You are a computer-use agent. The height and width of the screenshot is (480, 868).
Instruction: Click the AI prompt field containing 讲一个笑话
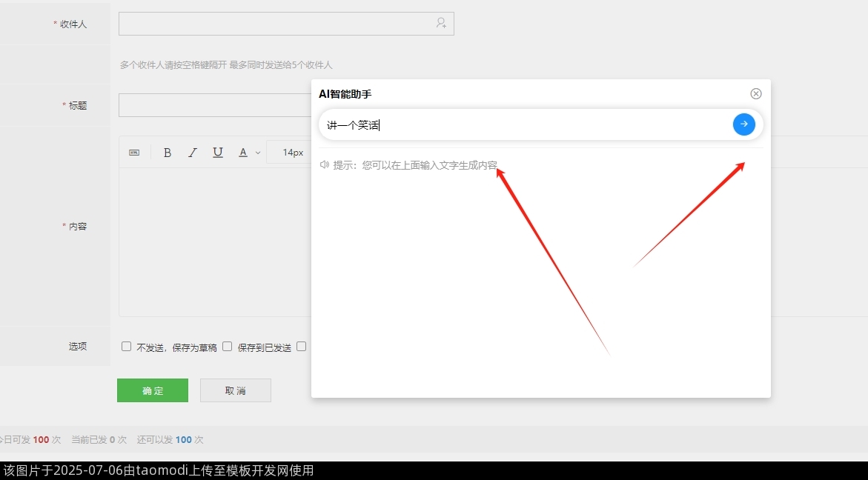point(519,125)
